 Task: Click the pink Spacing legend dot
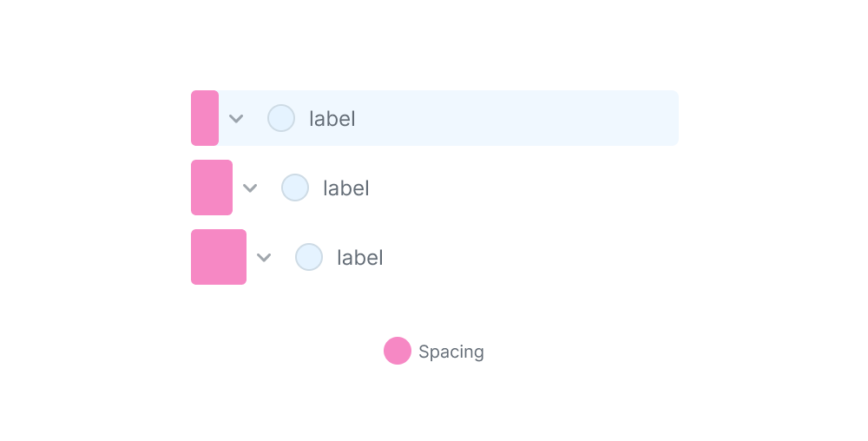click(x=398, y=351)
